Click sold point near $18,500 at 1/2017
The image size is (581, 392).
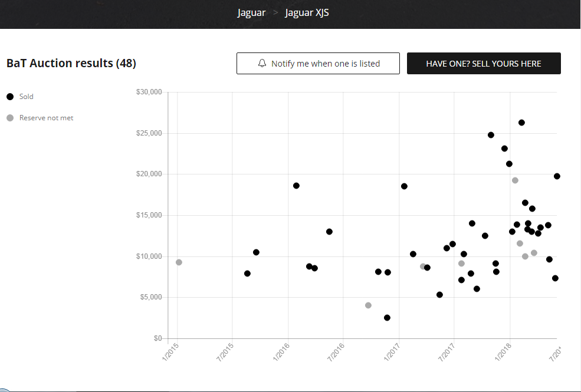[404, 186]
